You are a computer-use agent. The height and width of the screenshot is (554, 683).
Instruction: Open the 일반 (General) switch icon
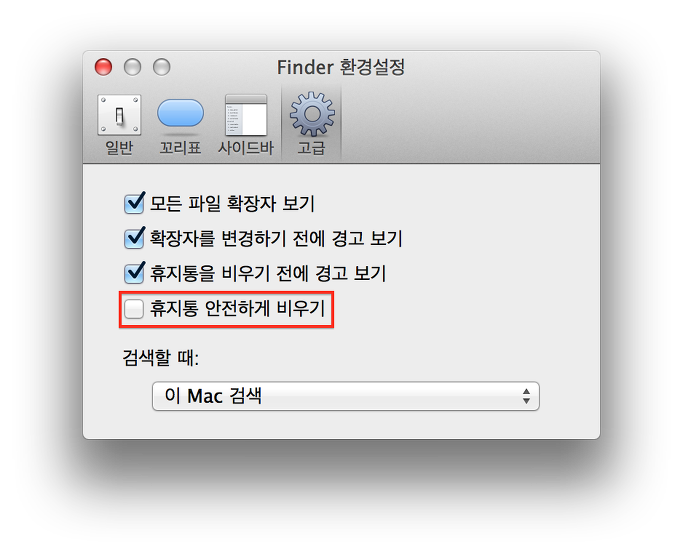[119, 115]
